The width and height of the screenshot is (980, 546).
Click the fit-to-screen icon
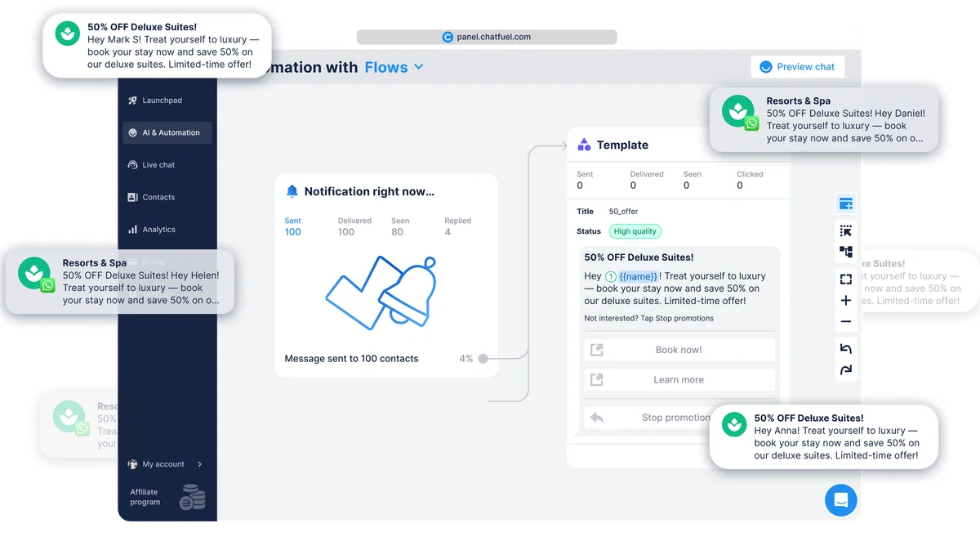[x=846, y=279]
